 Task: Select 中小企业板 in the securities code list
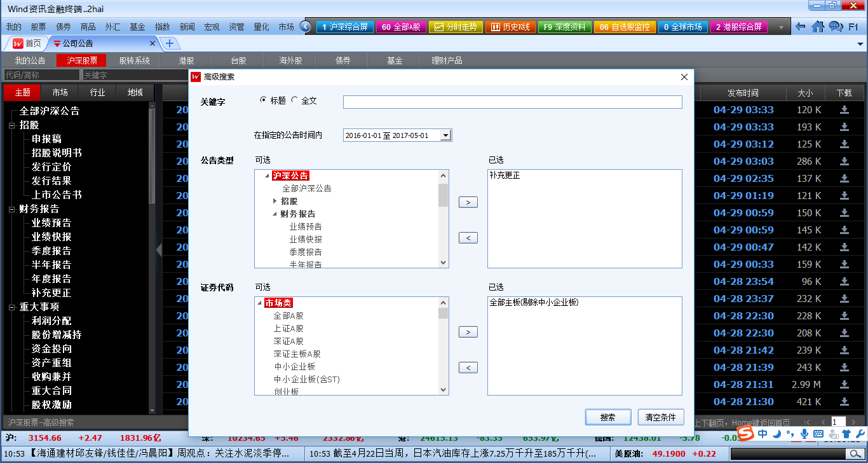pos(295,366)
